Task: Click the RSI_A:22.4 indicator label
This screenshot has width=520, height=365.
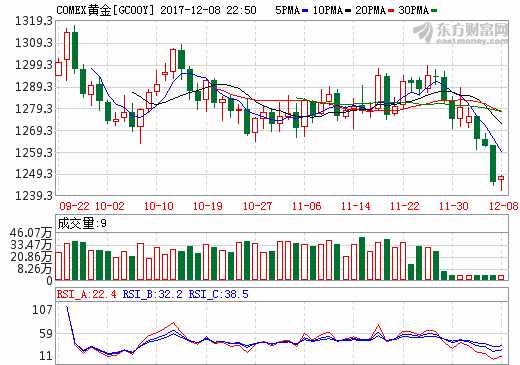Action: click(x=87, y=294)
